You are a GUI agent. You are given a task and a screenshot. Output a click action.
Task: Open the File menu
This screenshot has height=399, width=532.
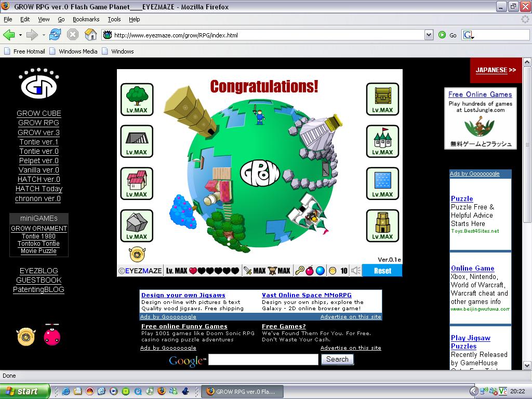point(8,19)
